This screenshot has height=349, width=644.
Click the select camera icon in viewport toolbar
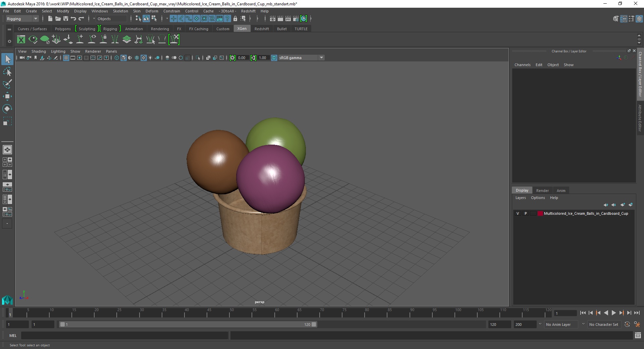pyautogui.click(x=22, y=58)
